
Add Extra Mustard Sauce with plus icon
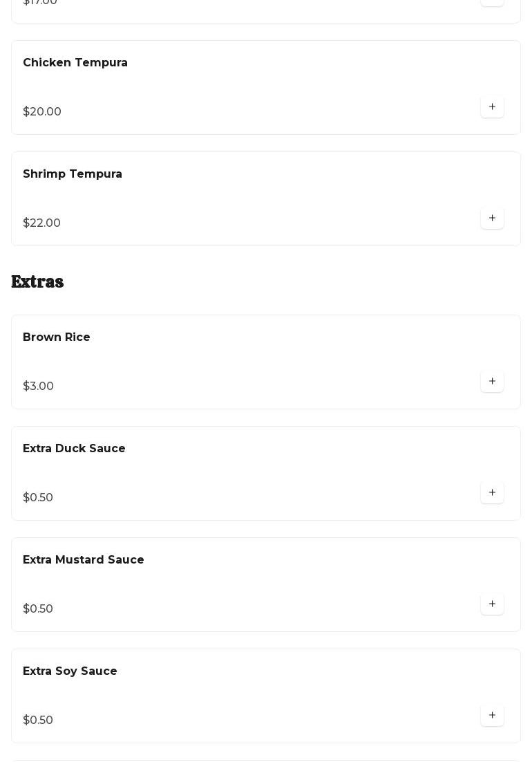pos(492,604)
